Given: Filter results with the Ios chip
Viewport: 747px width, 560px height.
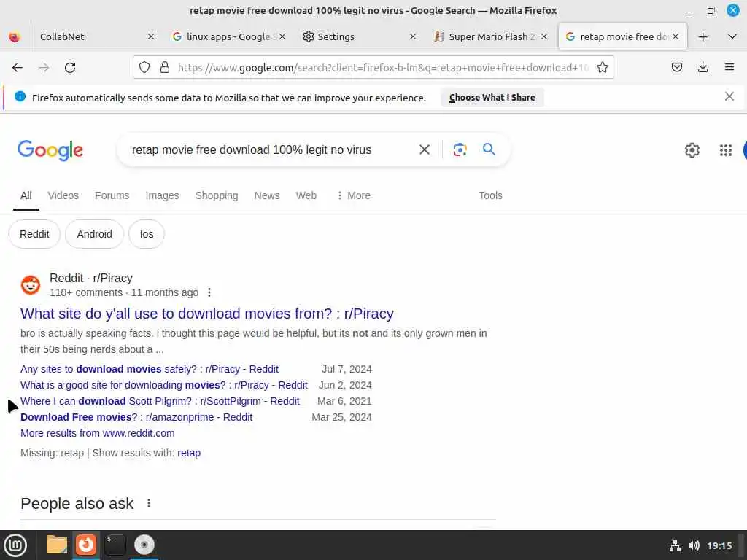Looking at the screenshot, I should click(146, 234).
